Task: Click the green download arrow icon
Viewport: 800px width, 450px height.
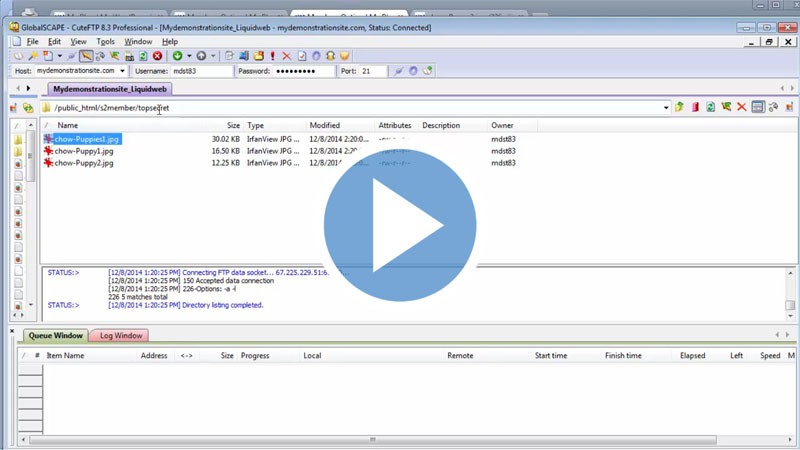Action: [177, 56]
